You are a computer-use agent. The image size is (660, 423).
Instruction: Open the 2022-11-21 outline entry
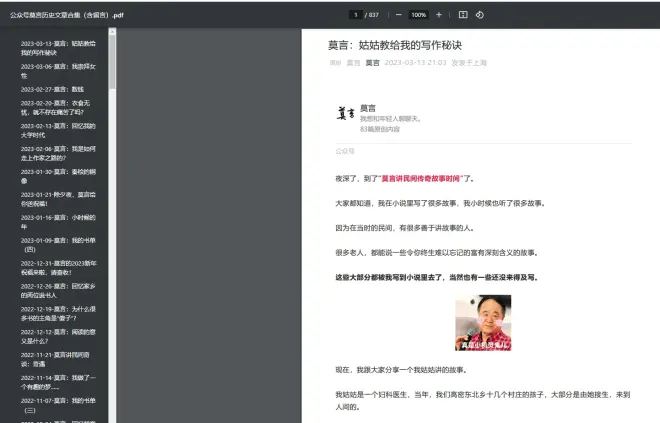55,359
